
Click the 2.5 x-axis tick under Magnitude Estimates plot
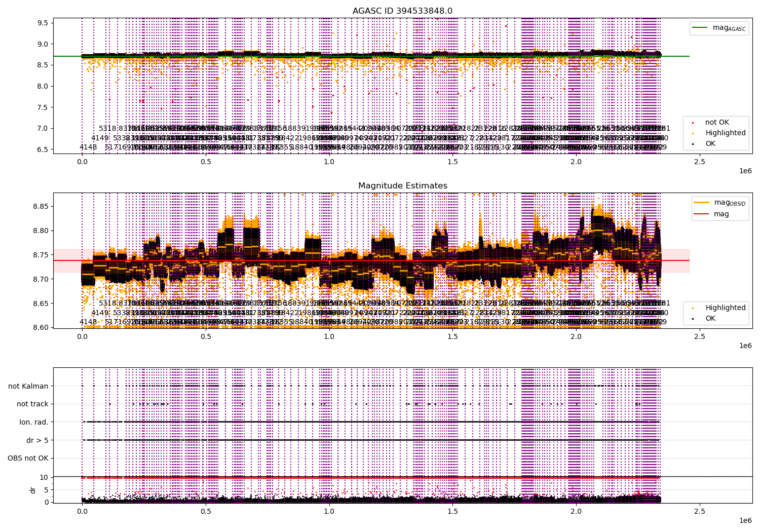coord(700,336)
